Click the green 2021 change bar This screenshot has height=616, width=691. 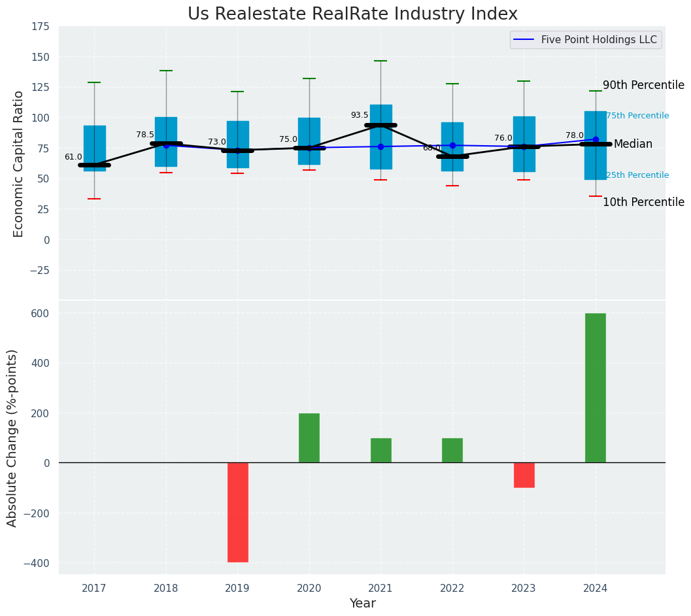[x=380, y=450]
